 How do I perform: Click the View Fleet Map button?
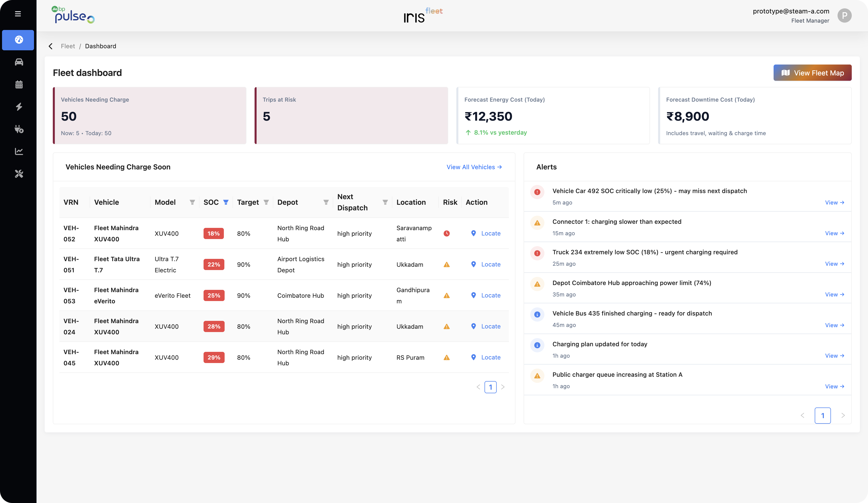click(812, 73)
